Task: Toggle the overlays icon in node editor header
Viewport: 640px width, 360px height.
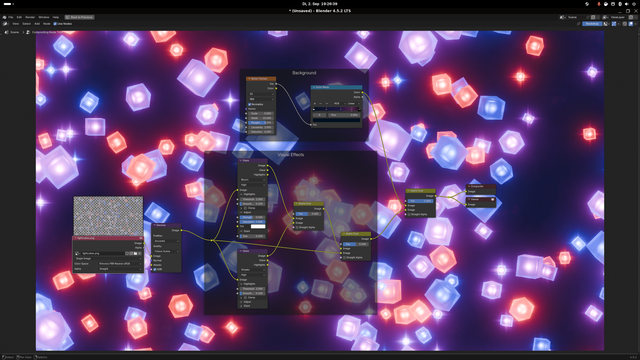Action: click(x=631, y=24)
